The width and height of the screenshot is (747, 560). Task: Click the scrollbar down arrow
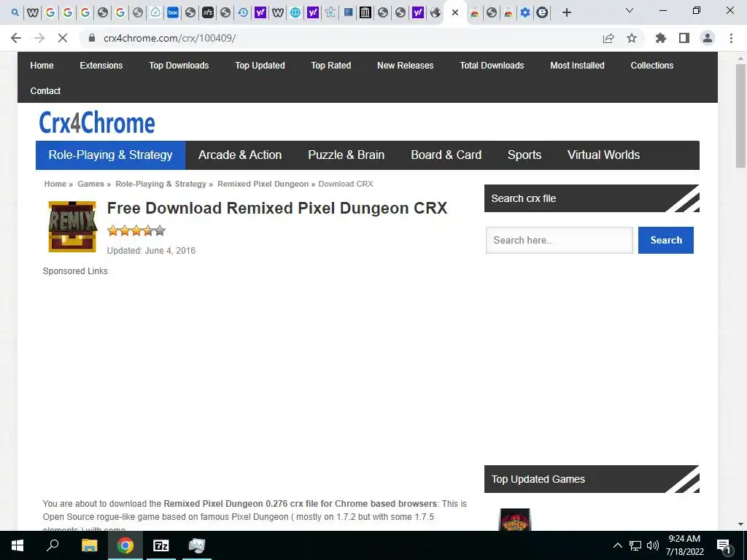click(740, 524)
